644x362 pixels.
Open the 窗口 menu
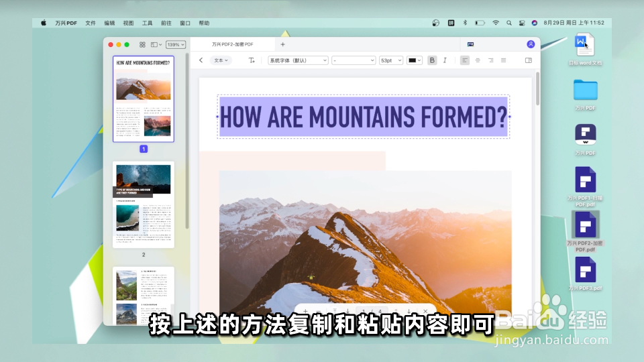point(185,23)
